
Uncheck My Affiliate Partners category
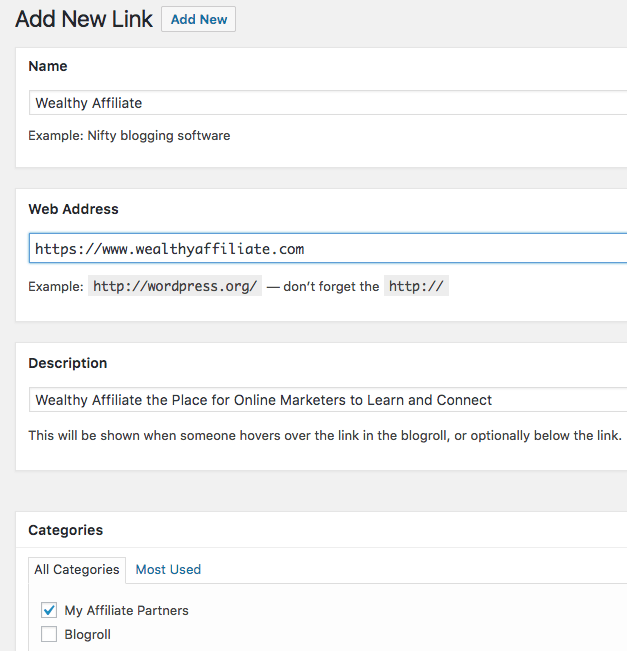point(49,610)
